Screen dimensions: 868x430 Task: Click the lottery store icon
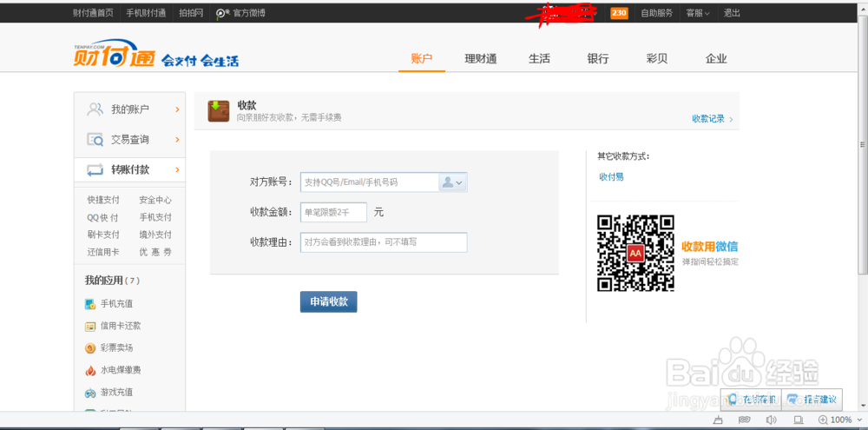[90, 348]
